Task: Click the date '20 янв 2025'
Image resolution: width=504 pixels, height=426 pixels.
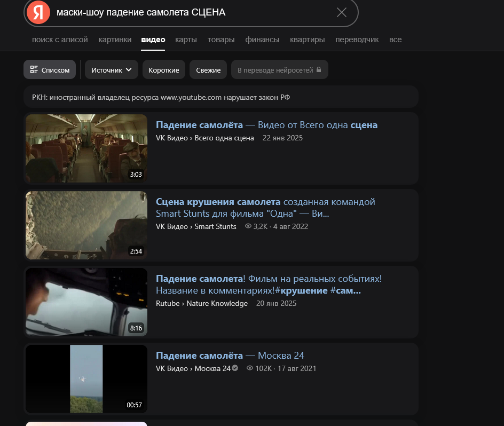Action: tap(276, 303)
